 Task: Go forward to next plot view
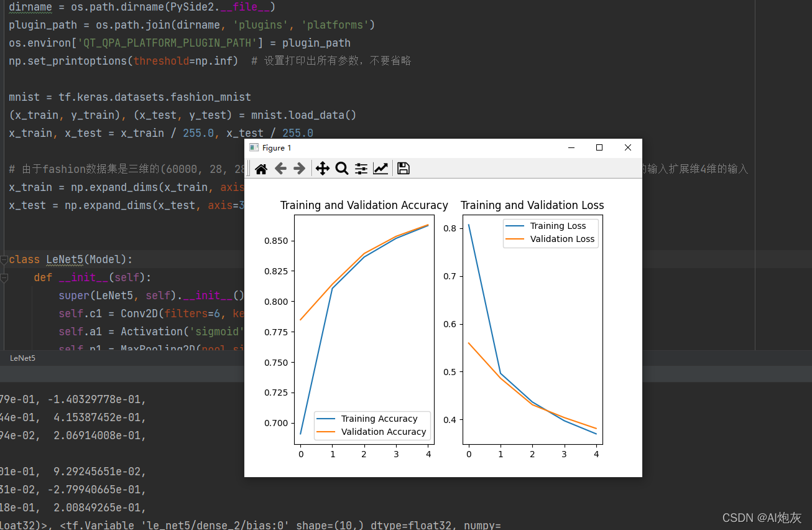coord(300,169)
